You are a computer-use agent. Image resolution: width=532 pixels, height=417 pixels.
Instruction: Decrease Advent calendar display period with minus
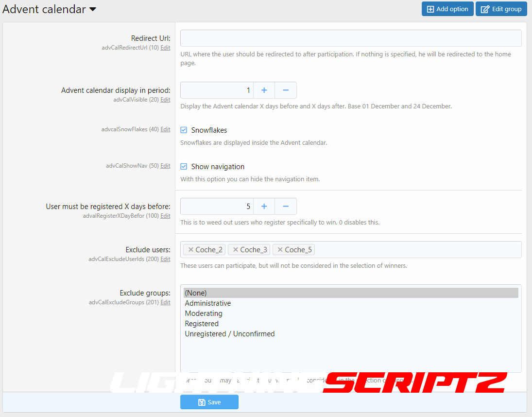pyautogui.click(x=286, y=90)
